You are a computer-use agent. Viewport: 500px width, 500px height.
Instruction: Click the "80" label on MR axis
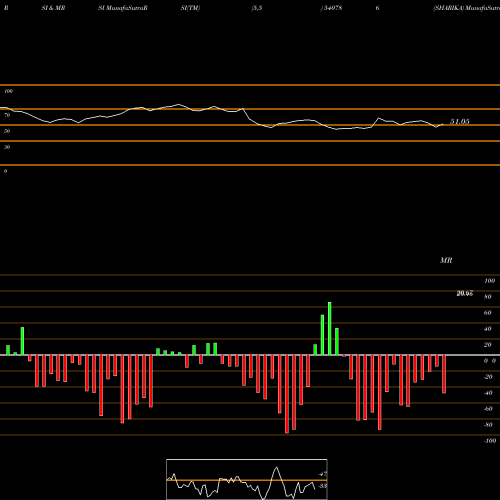pos(488,297)
